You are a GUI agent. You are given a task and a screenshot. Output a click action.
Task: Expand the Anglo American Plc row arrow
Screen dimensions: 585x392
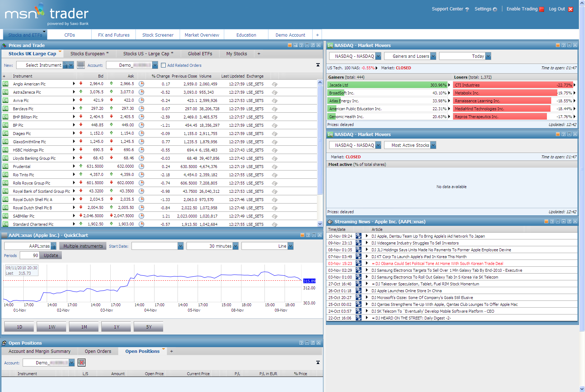[x=74, y=84]
